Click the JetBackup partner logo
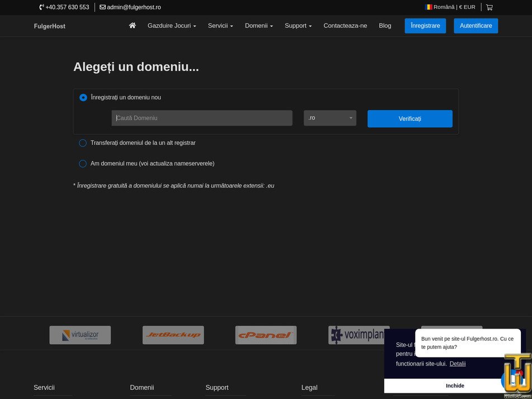532x399 pixels. (x=173, y=335)
